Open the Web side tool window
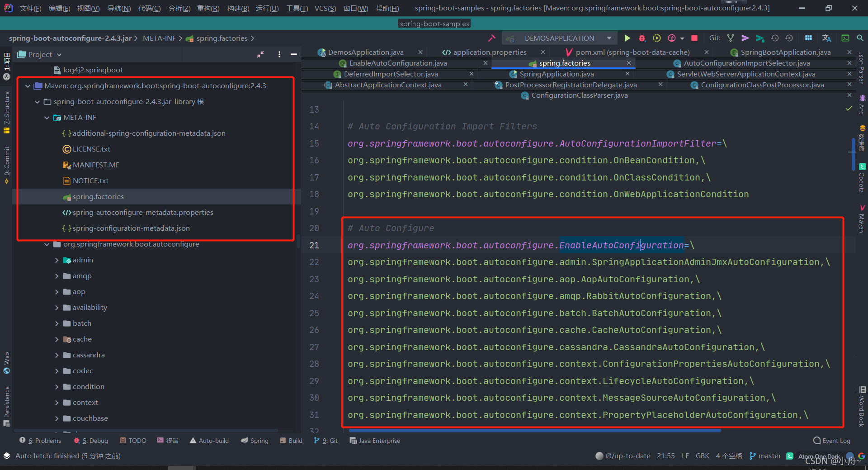Image resolution: width=868 pixels, height=470 pixels. tap(7, 363)
